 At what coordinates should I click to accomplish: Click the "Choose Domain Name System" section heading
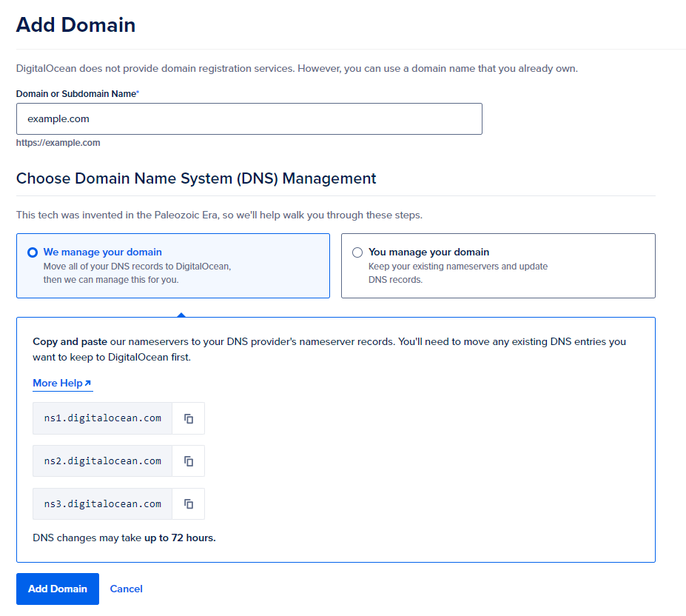click(x=196, y=178)
